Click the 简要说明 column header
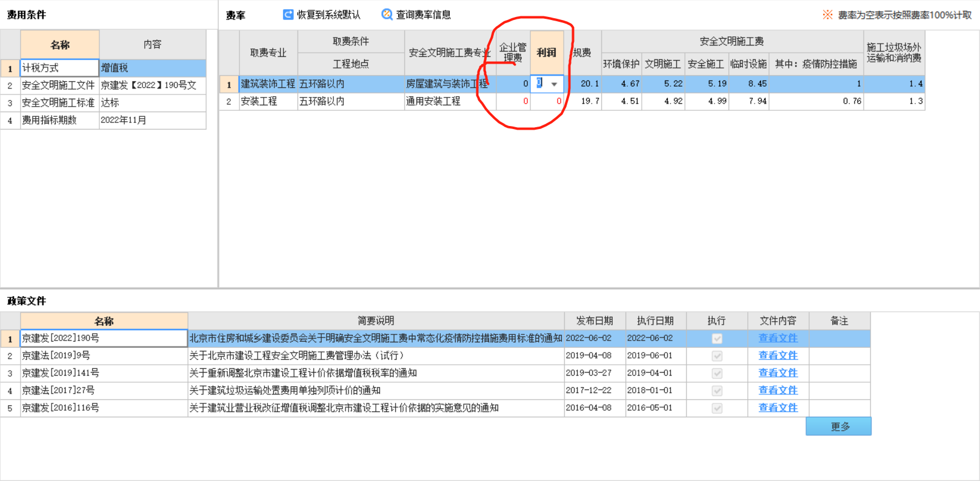 click(x=376, y=321)
